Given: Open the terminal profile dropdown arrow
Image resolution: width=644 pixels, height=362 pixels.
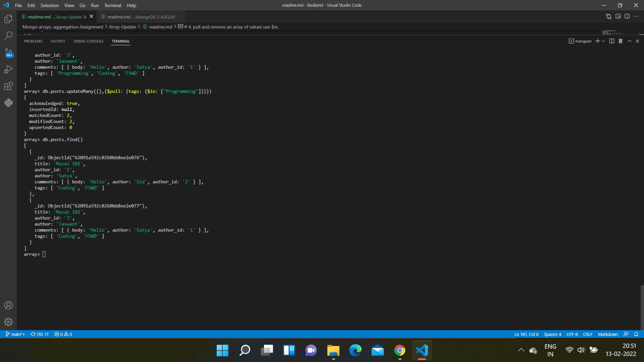Looking at the screenshot, I should coord(604,41).
